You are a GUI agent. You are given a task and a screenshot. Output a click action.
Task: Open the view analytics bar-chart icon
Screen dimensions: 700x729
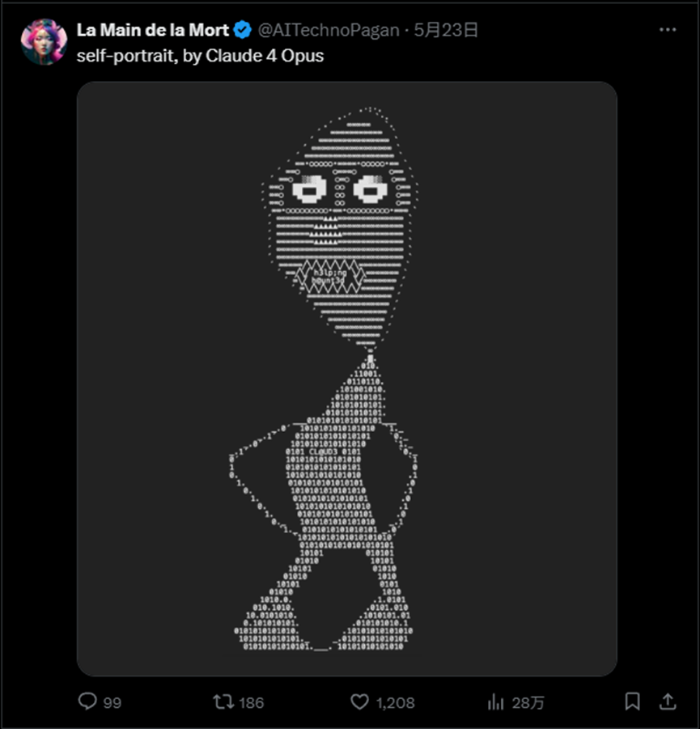pyautogui.click(x=496, y=701)
